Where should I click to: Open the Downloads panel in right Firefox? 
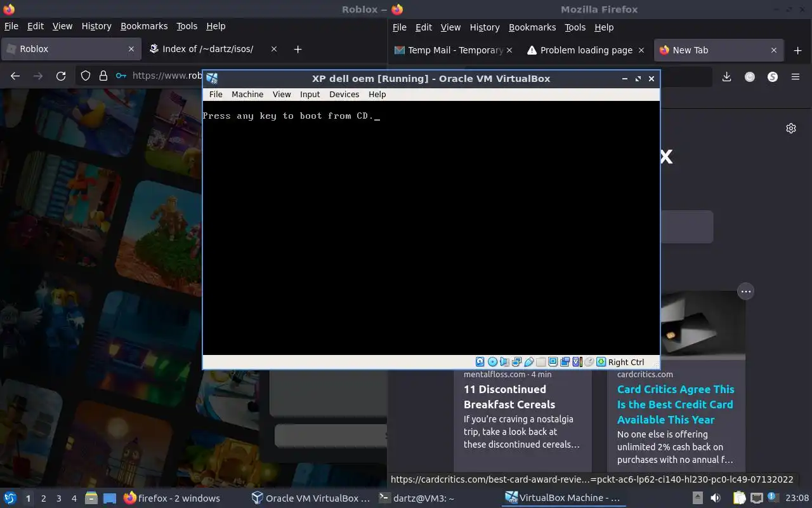coord(727,77)
